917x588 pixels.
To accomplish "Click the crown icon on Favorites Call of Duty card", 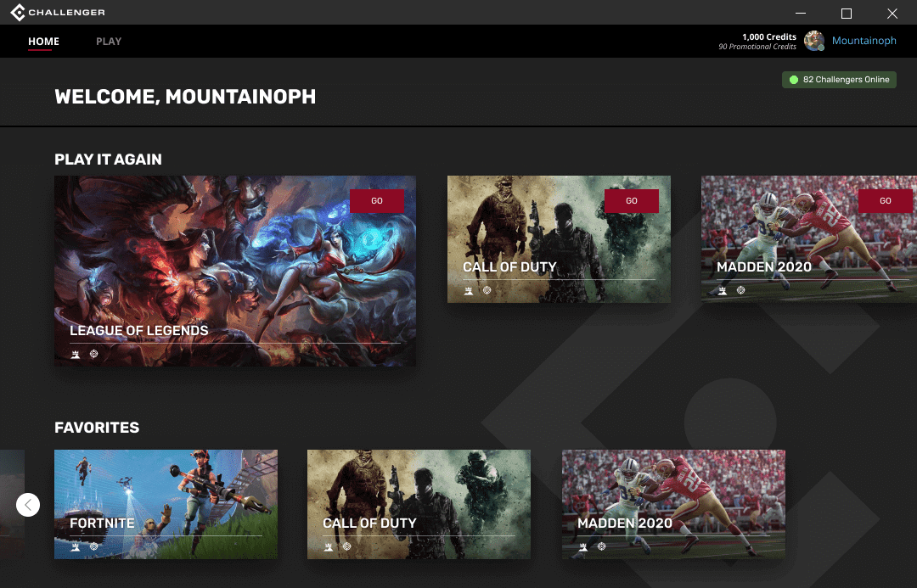I will pyautogui.click(x=329, y=547).
